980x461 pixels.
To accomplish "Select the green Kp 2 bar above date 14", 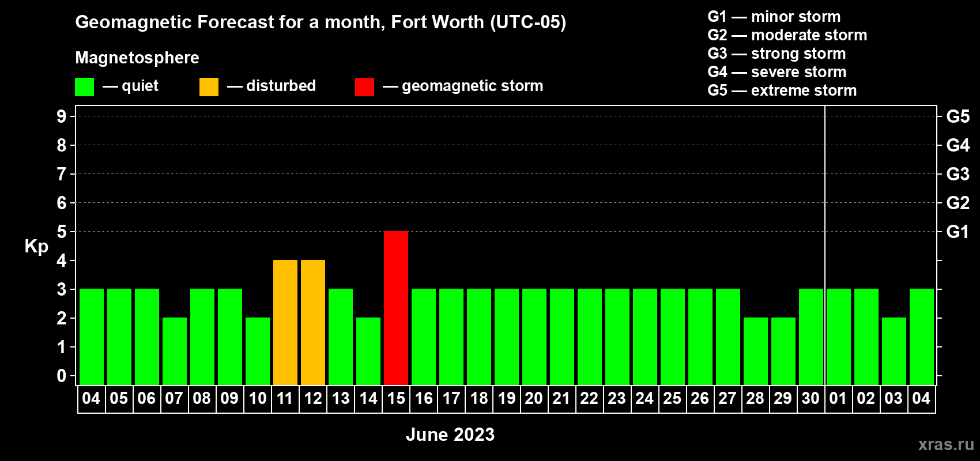I will click(368, 352).
